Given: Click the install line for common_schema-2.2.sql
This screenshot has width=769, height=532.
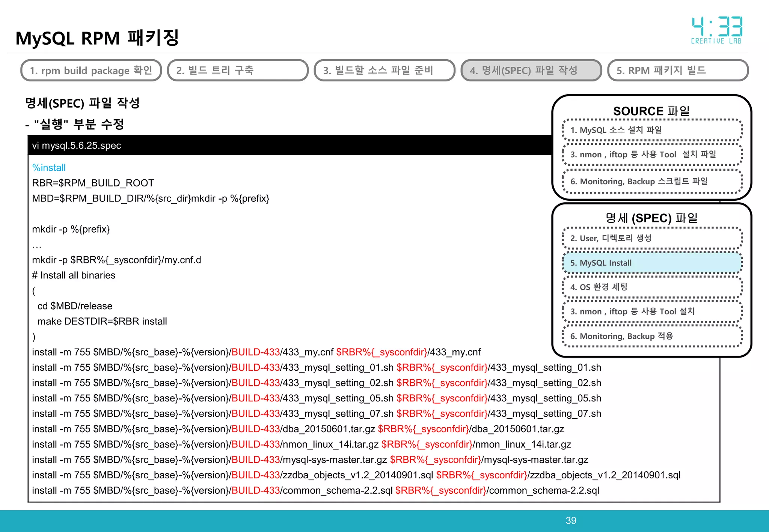Looking at the screenshot, I should point(316,491).
